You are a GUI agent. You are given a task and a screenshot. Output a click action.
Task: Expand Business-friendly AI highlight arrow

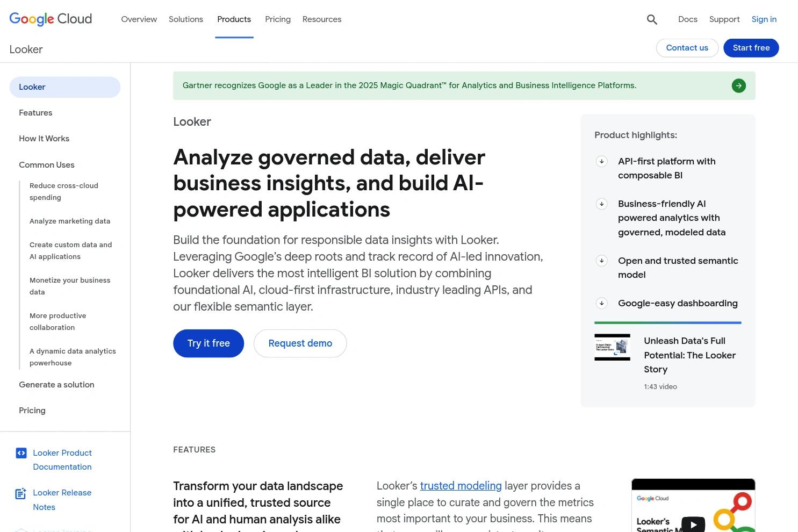[x=601, y=204]
